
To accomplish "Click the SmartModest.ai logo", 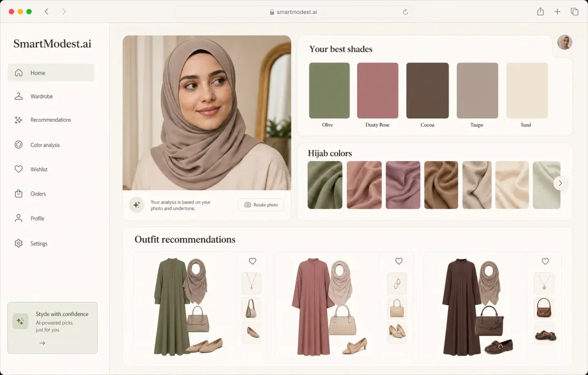I will pos(52,44).
